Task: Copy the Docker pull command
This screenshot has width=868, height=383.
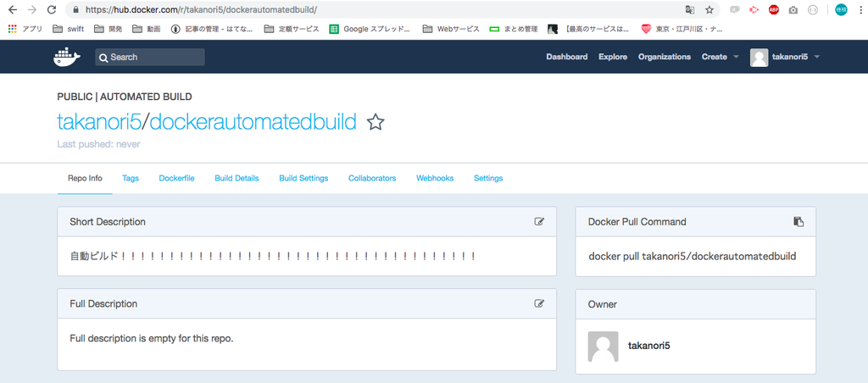Action: (798, 221)
